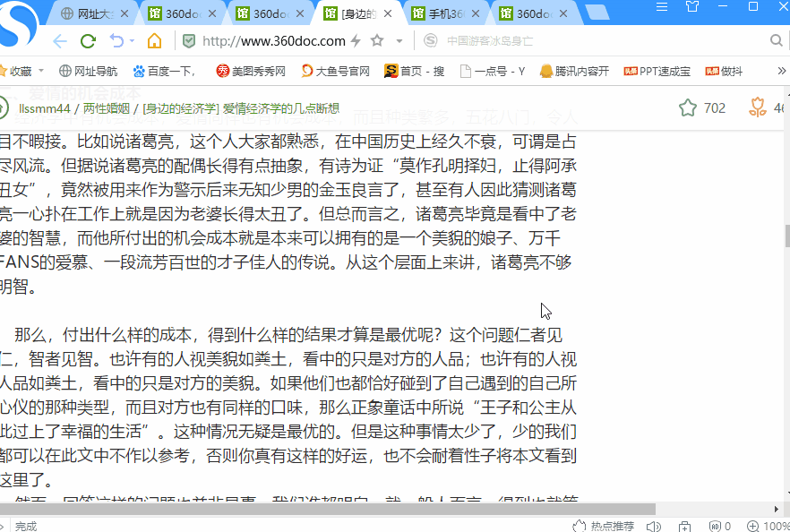Bookmark page with the star icon in address bar

(377, 40)
